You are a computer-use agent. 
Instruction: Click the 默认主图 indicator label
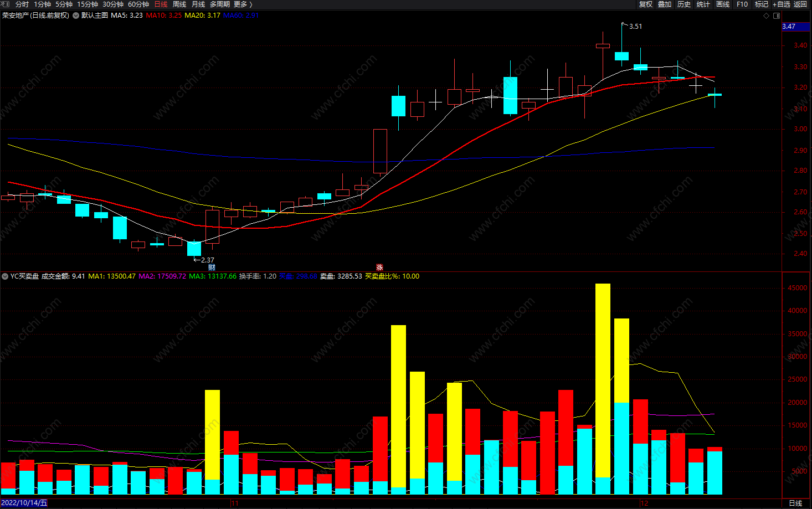pos(95,16)
